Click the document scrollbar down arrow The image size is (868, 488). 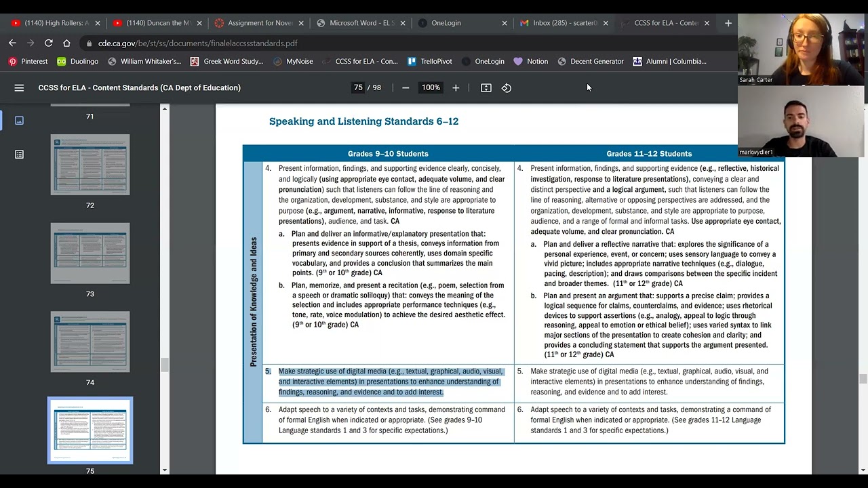point(863,470)
